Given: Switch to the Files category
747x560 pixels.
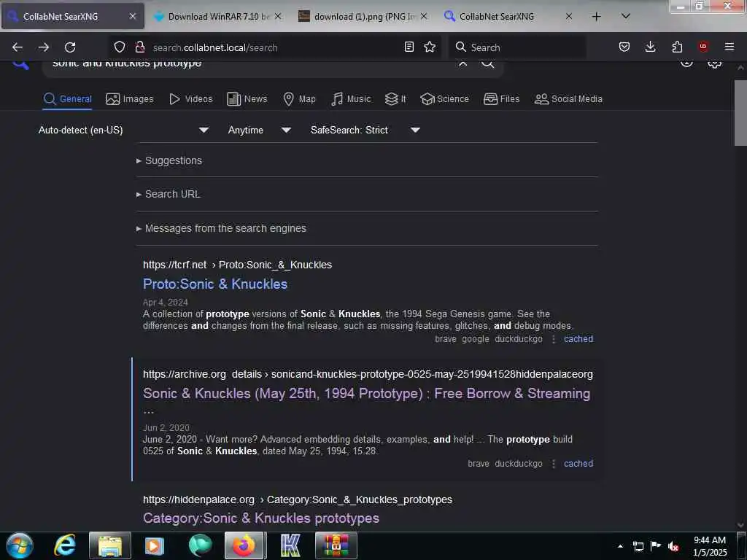Looking at the screenshot, I should tap(501, 99).
